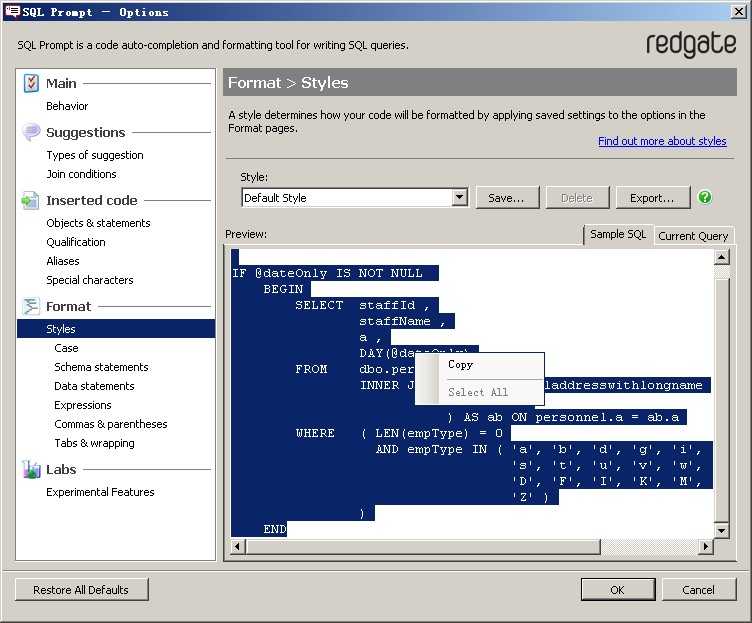
Task: Click the preview horizontal scroll right arrow
Action: (705, 546)
